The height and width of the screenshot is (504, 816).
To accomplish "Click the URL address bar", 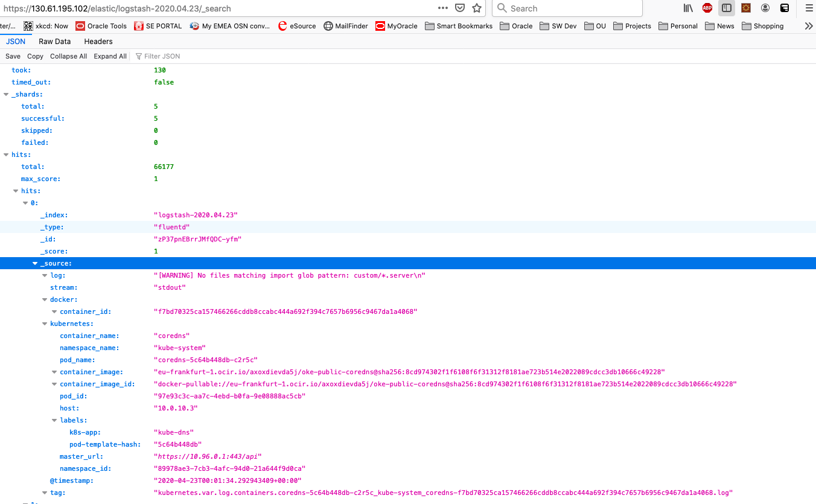I will (x=217, y=8).
